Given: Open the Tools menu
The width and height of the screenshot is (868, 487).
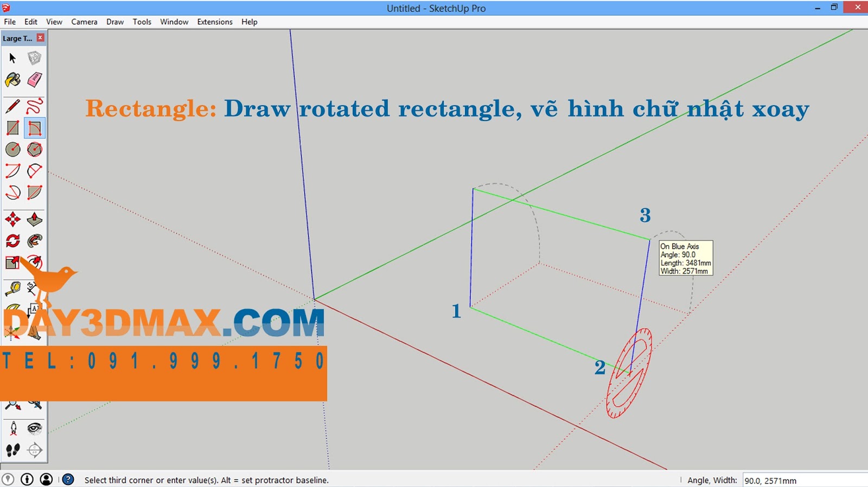Looking at the screenshot, I should (x=142, y=22).
